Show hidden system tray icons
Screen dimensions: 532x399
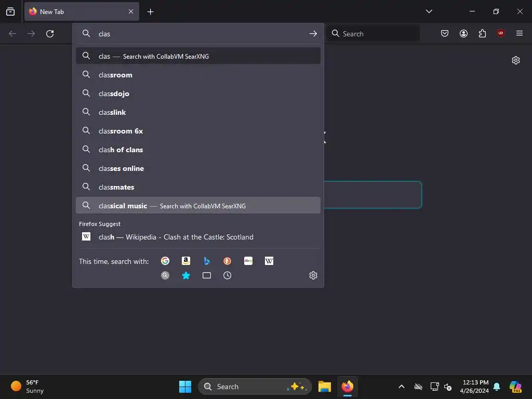pos(402,387)
